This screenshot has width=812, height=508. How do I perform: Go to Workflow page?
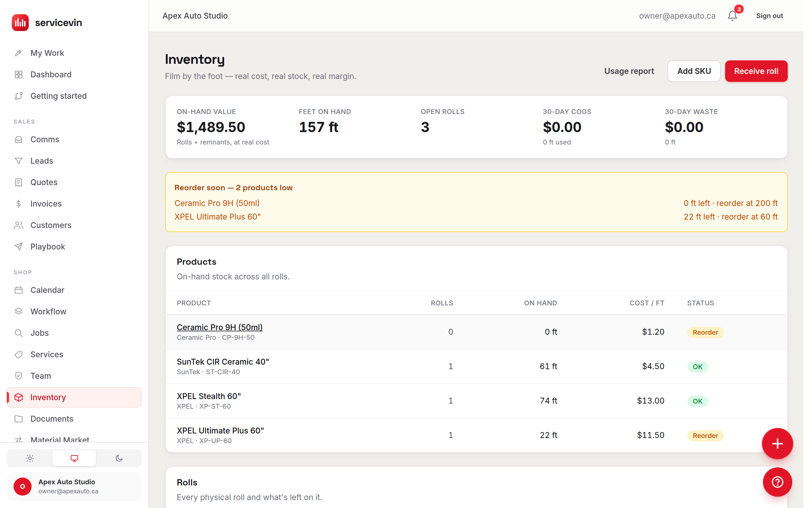click(x=74, y=312)
